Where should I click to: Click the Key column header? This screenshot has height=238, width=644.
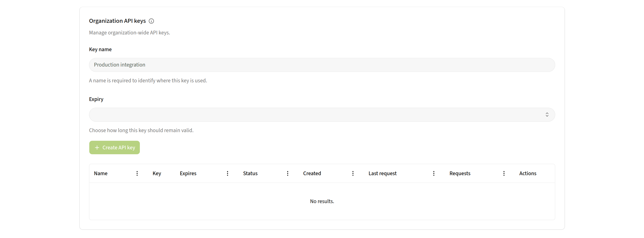(157, 173)
